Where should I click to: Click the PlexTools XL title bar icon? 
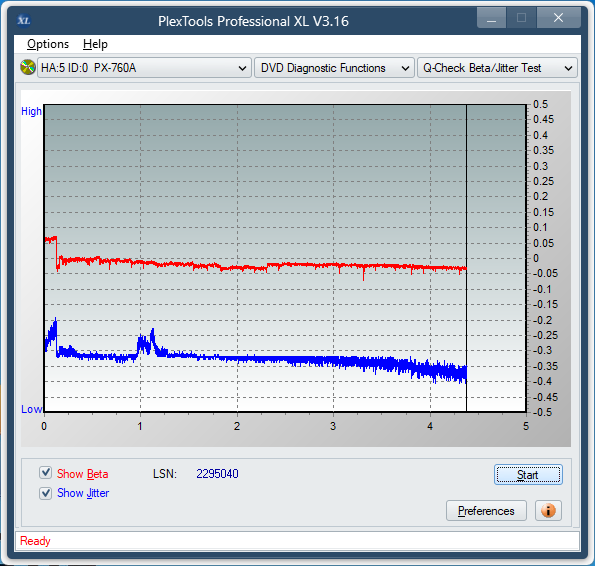pyautogui.click(x=24, y=20)
